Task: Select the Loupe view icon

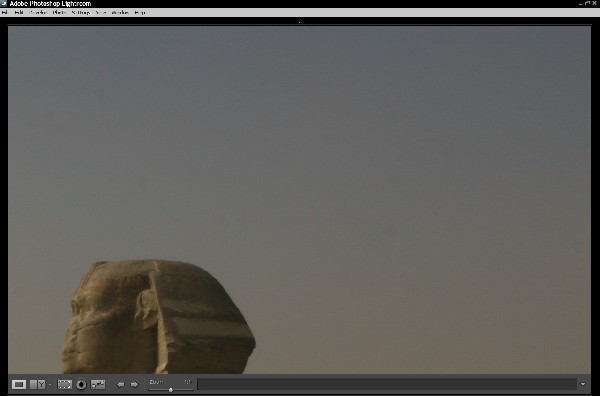Action: tap(18, 384)
